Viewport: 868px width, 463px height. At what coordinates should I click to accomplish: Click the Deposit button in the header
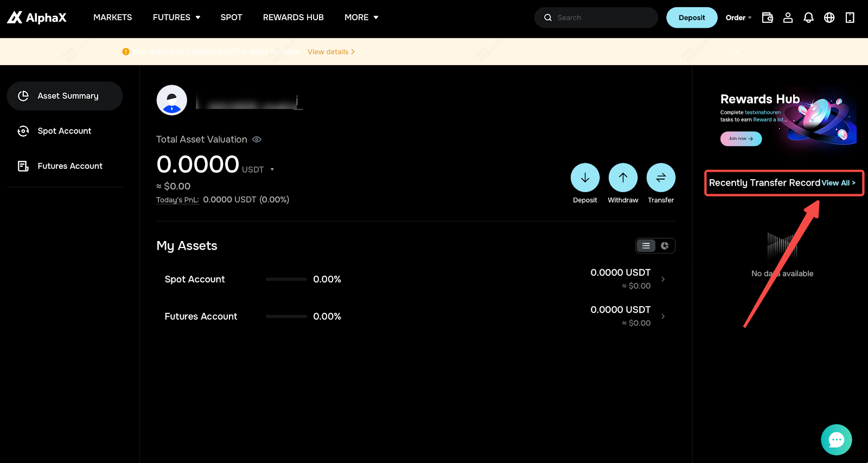point(692,17)
